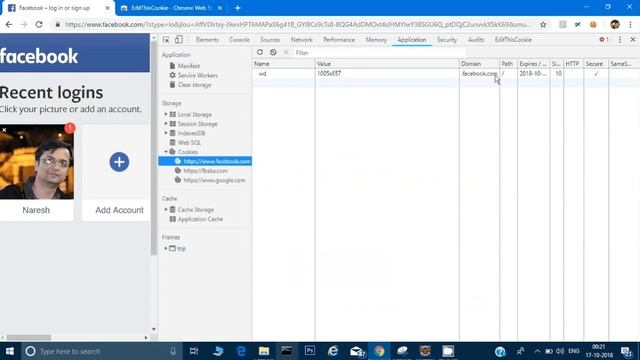Image resolution: width=640 pixels, height=360 pixels.
Task: Click the DevTools inspect element icon
Action: pos(166,40)
